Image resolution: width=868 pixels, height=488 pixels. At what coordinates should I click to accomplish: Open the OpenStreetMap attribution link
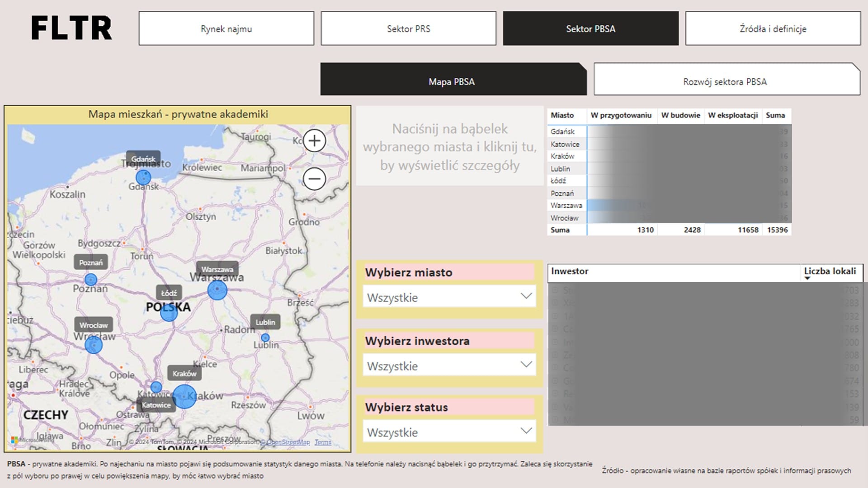click(x=288, y=442)
